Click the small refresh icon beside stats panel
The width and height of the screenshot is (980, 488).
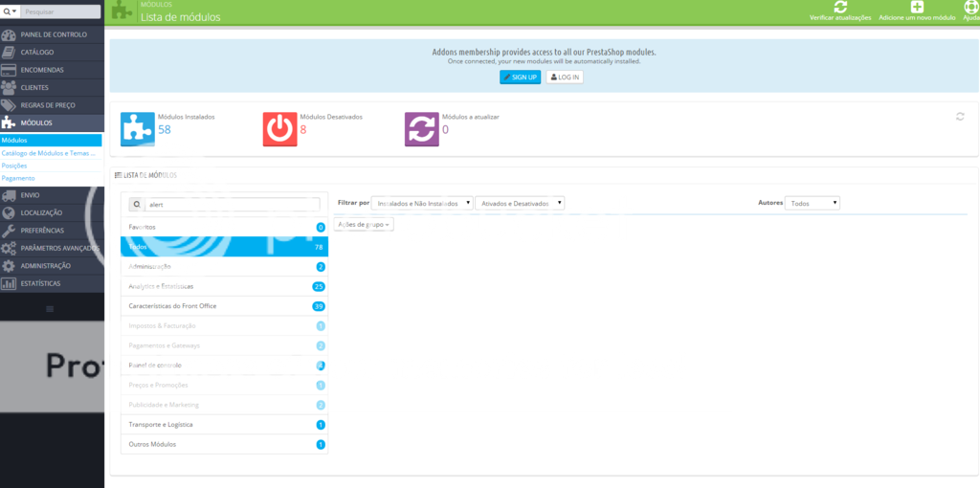point(960,117)
